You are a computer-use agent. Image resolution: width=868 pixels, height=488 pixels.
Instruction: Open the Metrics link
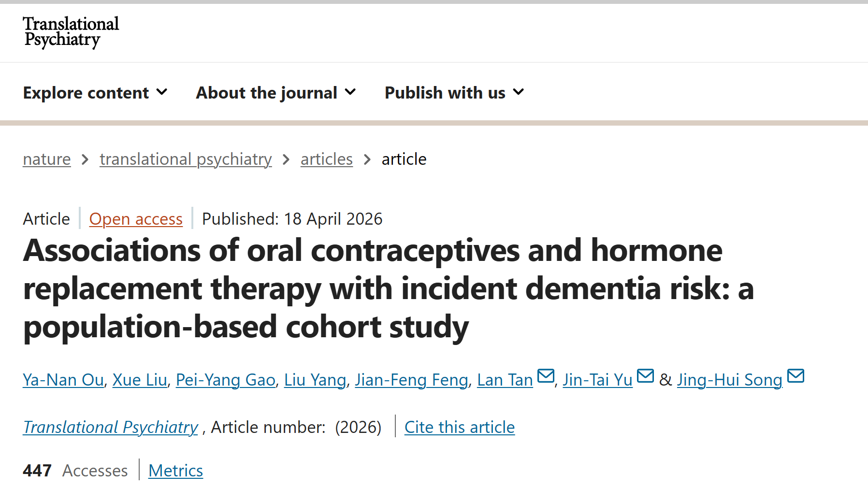pyautogui.click(x=175, y=471)
